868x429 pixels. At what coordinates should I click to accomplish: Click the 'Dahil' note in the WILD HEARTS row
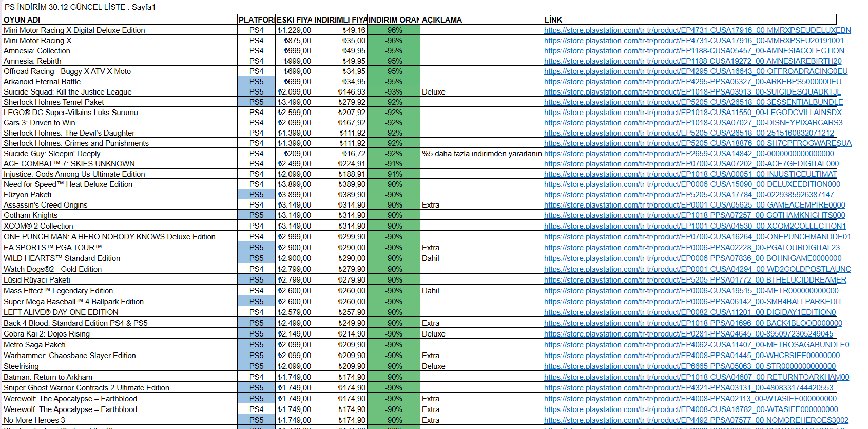tap(481, 258)
